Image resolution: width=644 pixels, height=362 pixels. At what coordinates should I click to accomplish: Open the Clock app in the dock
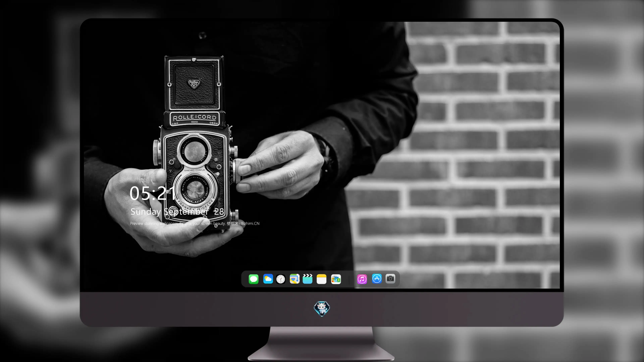tap(281, 279)
